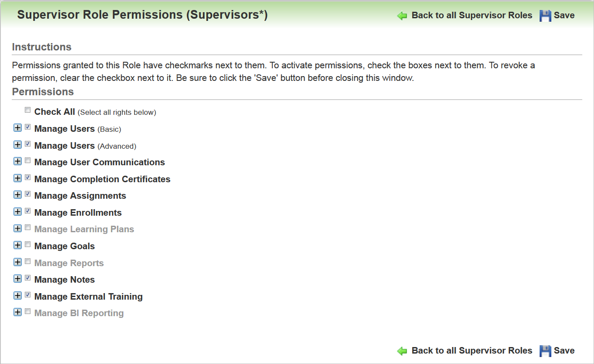Uncheck the Manage Enrollments checkbox
Screen dimensions: 594x364
[x=28, y=211]
